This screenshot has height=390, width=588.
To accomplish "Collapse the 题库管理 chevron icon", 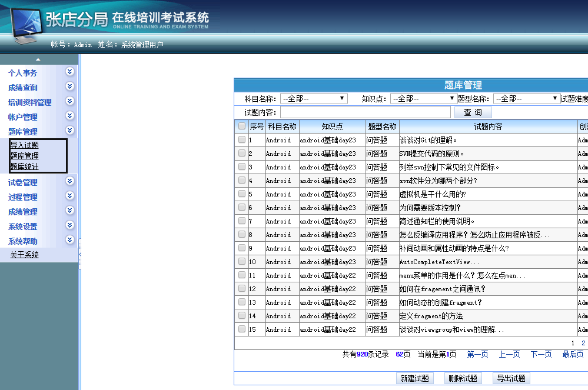I will (70, 131).
